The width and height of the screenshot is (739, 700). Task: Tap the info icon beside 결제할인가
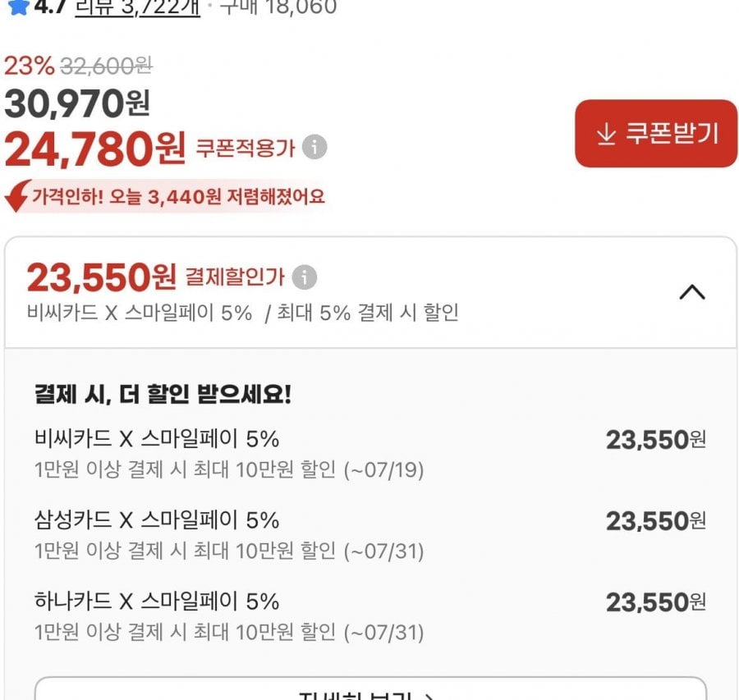pos(305,277)
